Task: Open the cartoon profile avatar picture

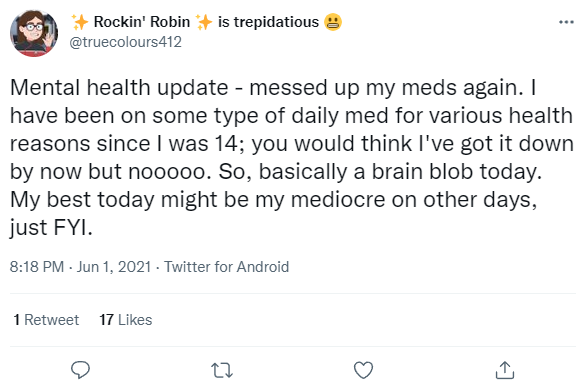Action: click(34, 33)
